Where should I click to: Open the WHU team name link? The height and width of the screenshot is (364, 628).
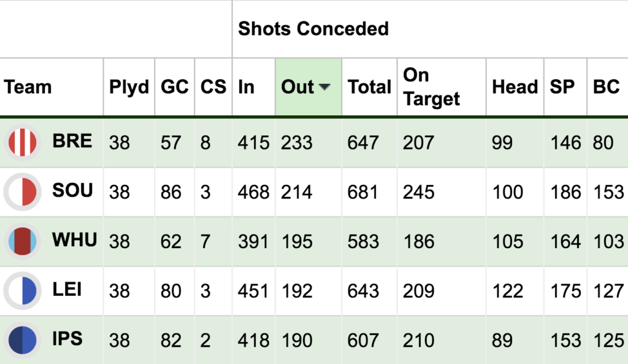click(74, 240)
